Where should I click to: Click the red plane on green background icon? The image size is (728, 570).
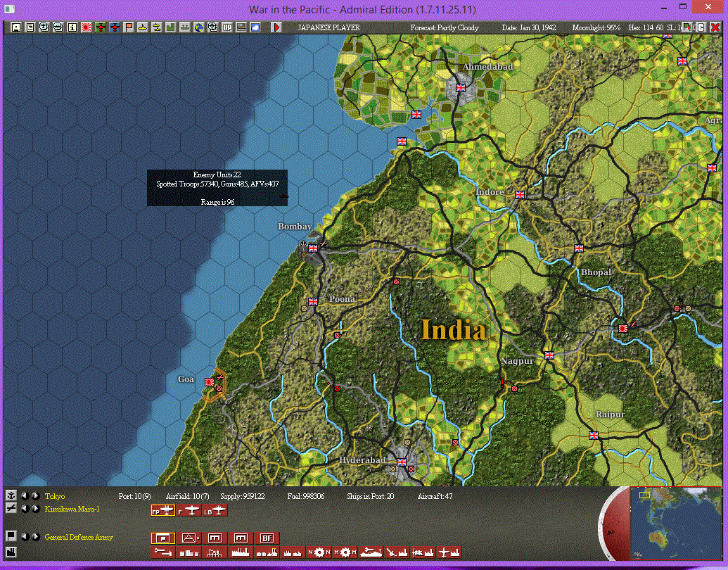point(101,27)
